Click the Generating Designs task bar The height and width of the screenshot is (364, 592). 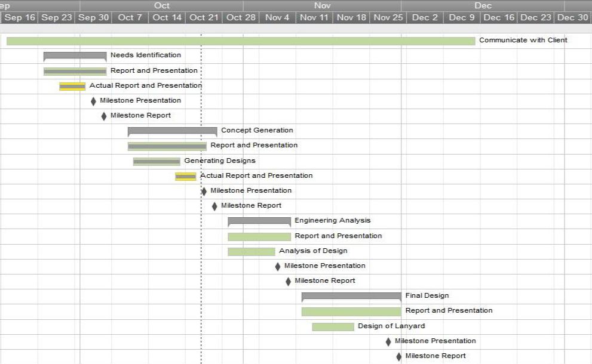(157, 161)
